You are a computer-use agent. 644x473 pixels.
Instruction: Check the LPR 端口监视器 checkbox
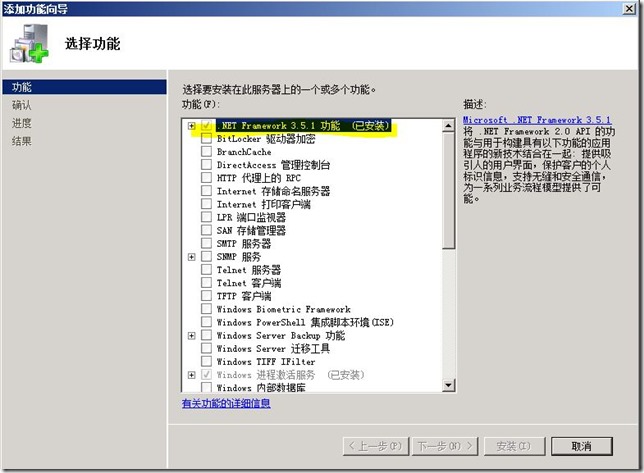207,217
